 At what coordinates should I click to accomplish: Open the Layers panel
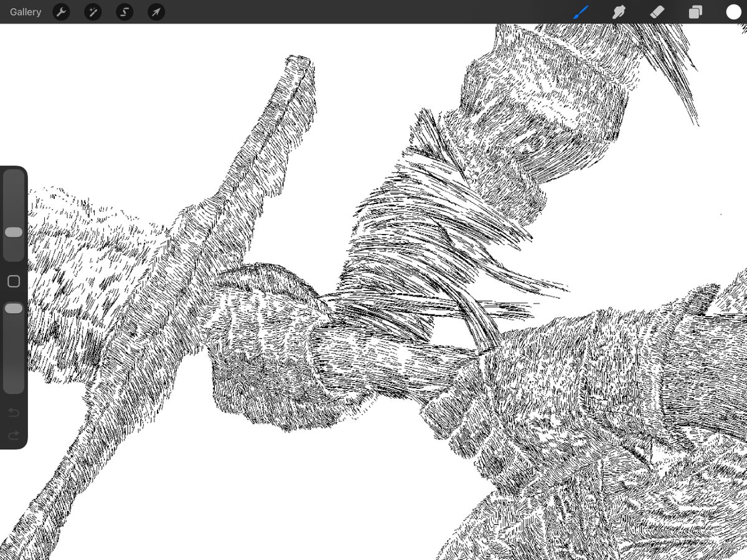695,12
